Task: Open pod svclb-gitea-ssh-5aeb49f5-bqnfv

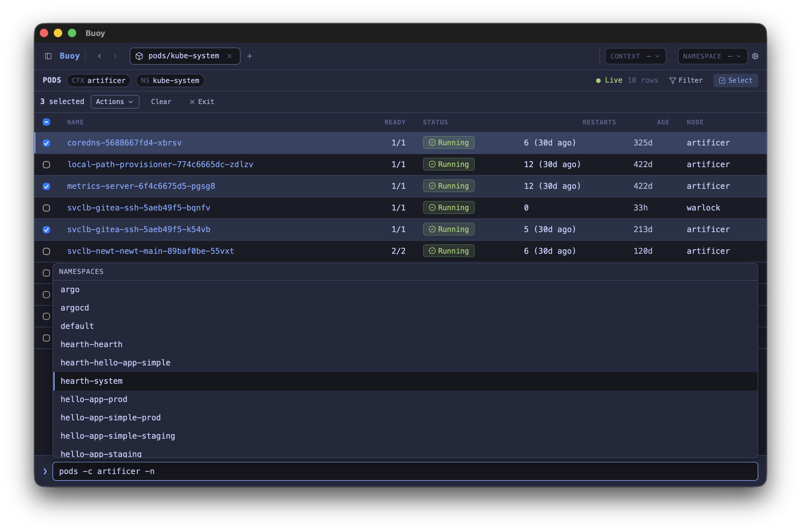Action: tap(139, 208)
